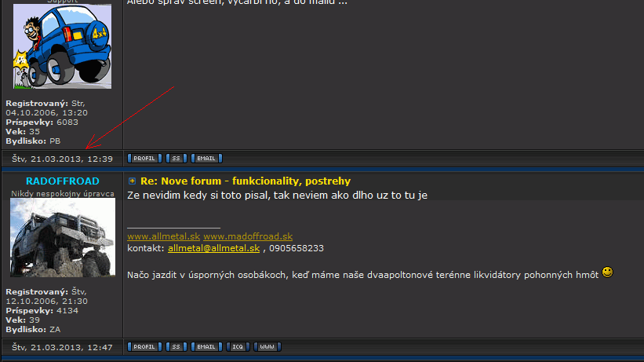Click signature text 'Načo jazdit v úsporných osobákoch'
Image resolution: width=644 pixels, height=362 pixels.
tap(208, 275)
